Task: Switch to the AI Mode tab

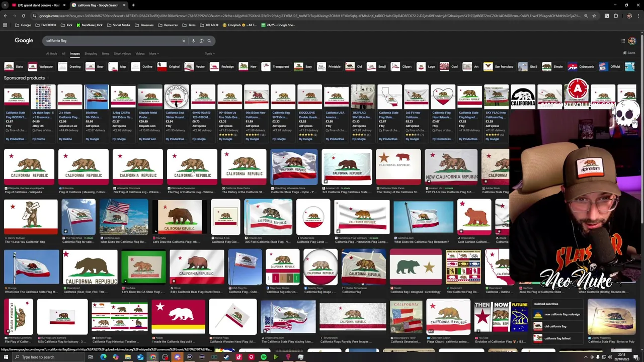Action: [x=52, y=53]
